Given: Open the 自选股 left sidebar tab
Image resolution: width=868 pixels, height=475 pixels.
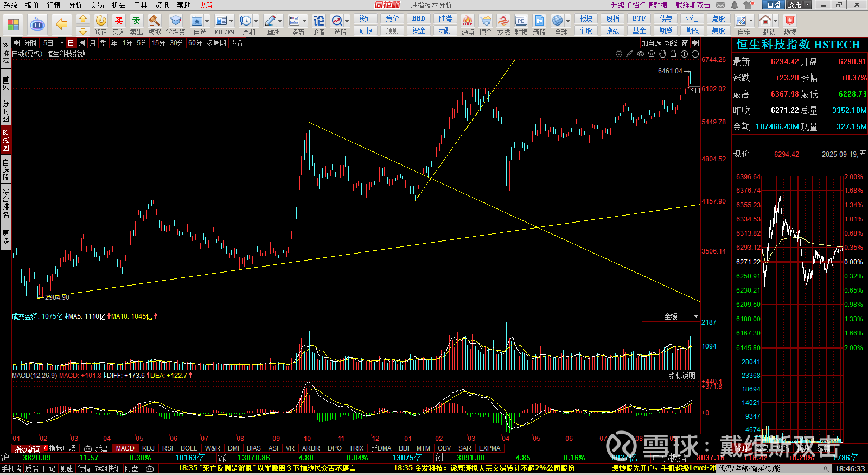Looking at the screenshot, I should point(5,170).
